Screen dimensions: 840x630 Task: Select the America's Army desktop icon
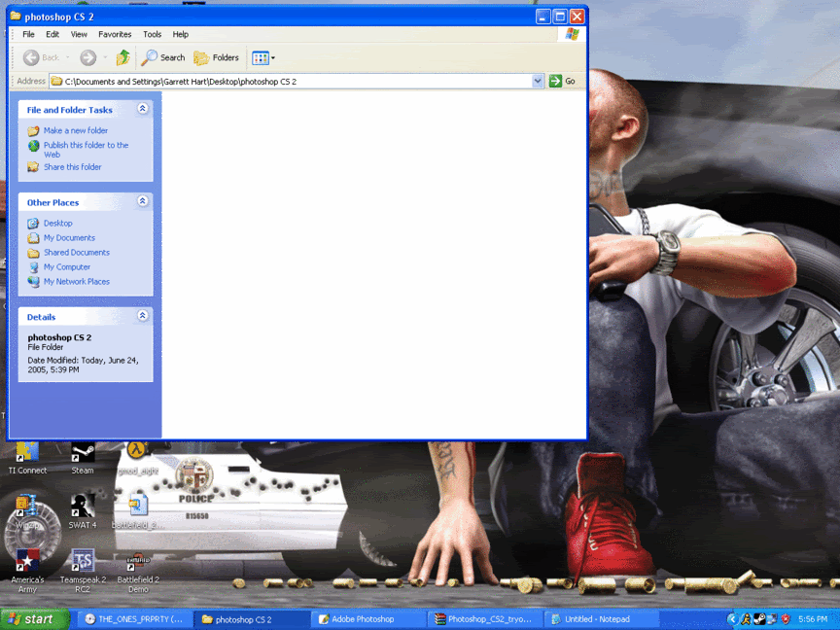coord(27,571)
